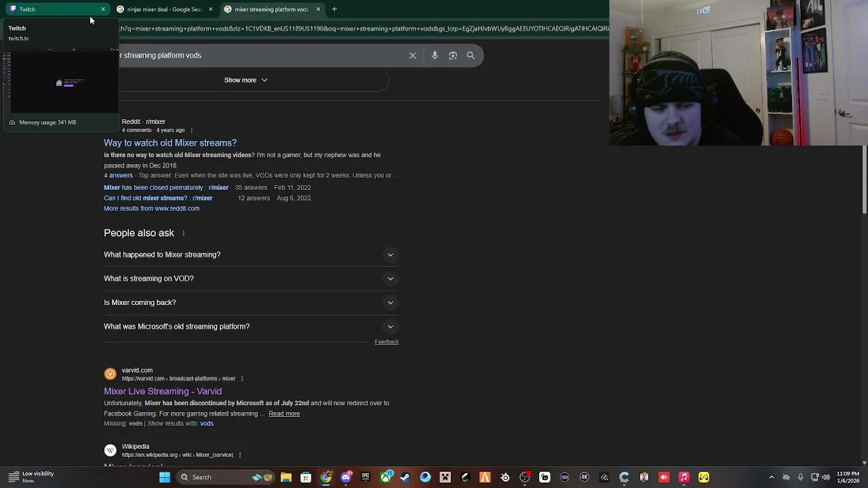Open SteelSeries app from the taskbar
This screenshot has height=488, width=868.
pyautogui.click(x=505, y=477)
